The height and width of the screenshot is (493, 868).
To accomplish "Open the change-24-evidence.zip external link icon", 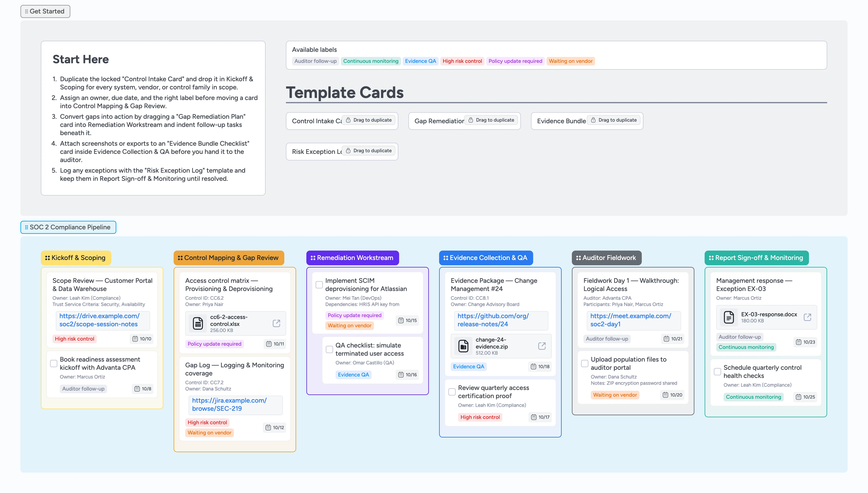I will 542,346.
